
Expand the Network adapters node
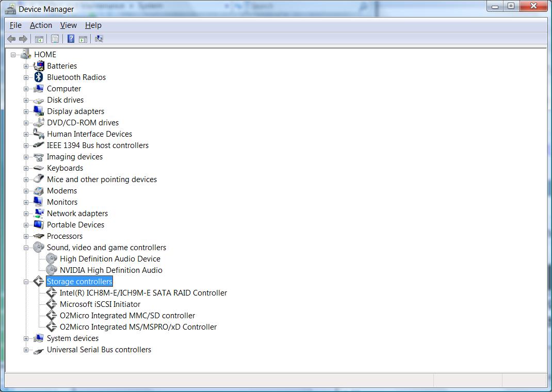26,214
